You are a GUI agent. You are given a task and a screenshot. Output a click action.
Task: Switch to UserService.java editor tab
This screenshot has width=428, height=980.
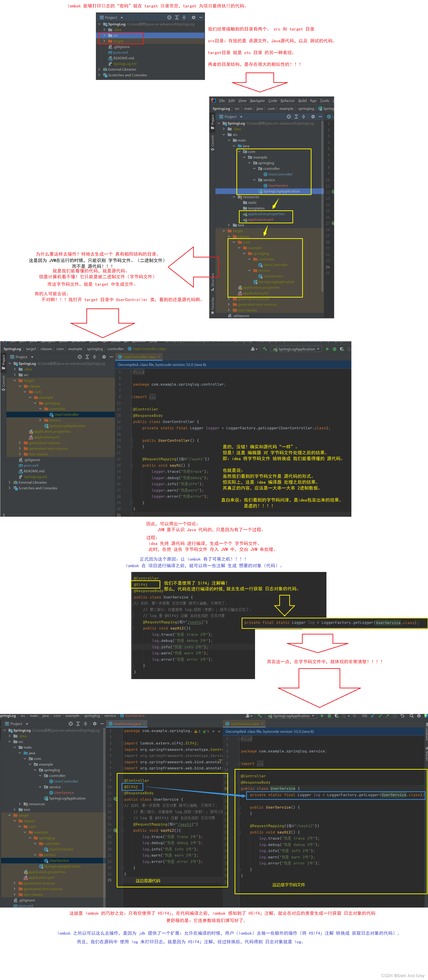click(127, 724)
